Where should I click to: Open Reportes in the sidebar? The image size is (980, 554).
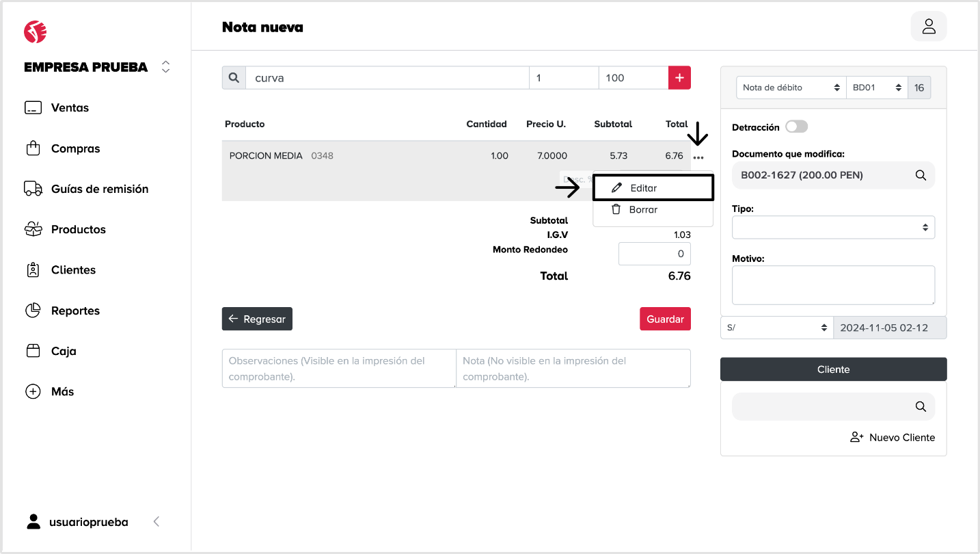[75, 311]
